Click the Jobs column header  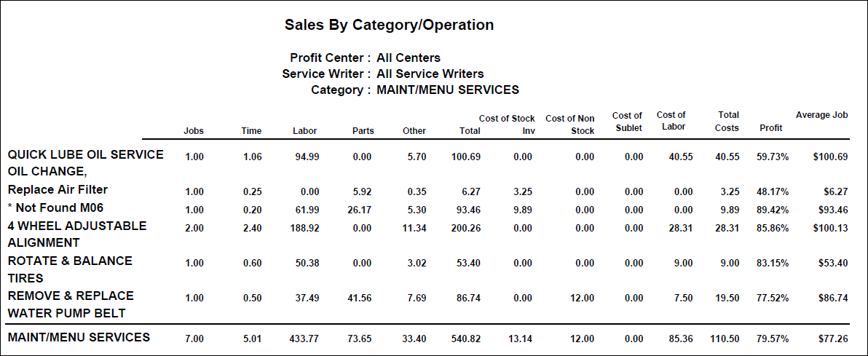coord(194,131)
